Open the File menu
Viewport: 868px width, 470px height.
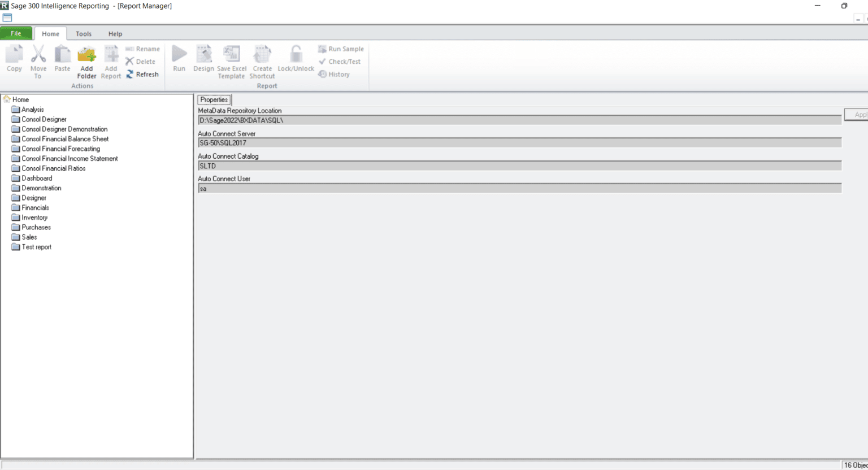click(16, 33)
